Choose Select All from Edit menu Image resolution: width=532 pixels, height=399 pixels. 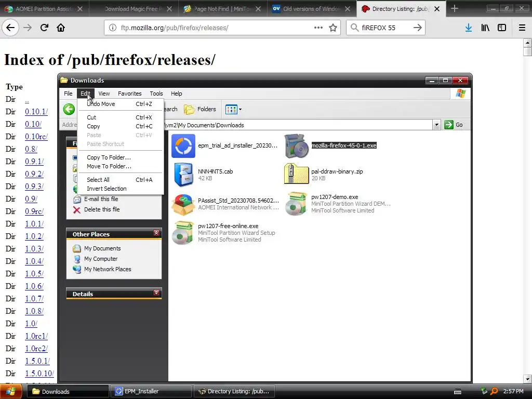click(x=121, y=180)
